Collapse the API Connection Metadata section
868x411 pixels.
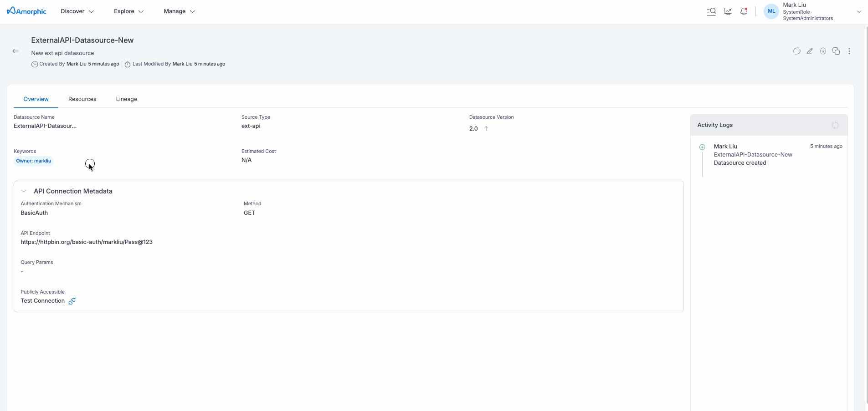24,191
